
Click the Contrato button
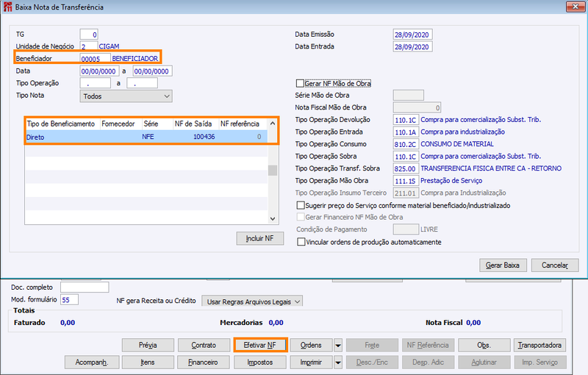tap(204, 345)
